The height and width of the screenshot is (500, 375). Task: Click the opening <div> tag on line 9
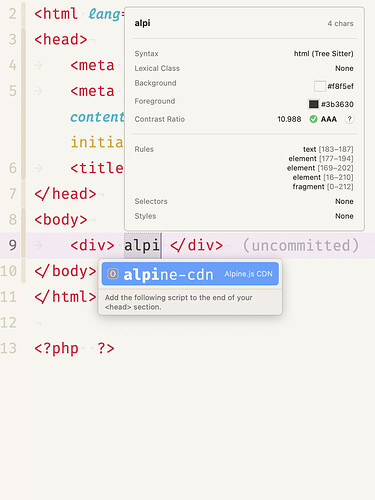pyautogui.click(x=92, y=246)
